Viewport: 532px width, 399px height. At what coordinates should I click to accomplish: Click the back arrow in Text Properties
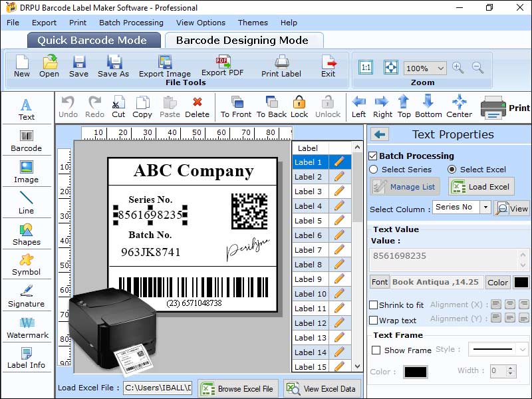(x=380, y=134)
